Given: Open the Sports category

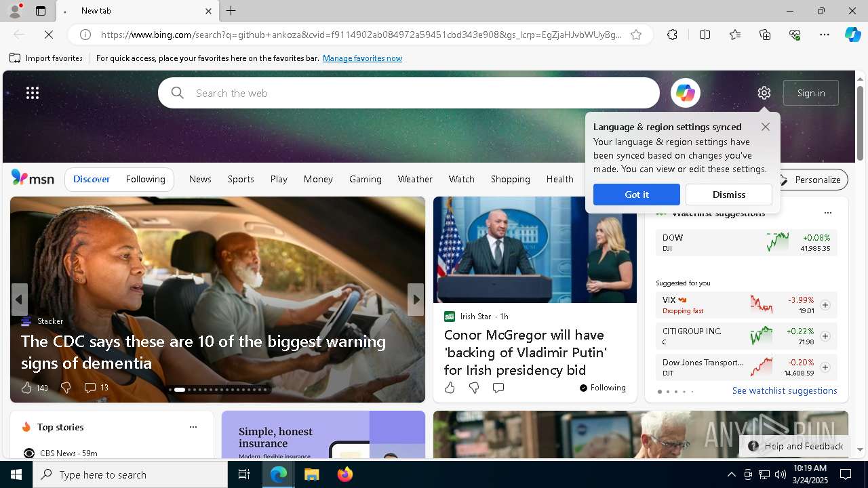Looking at the screenshot, I should click(x=241, y=179).
